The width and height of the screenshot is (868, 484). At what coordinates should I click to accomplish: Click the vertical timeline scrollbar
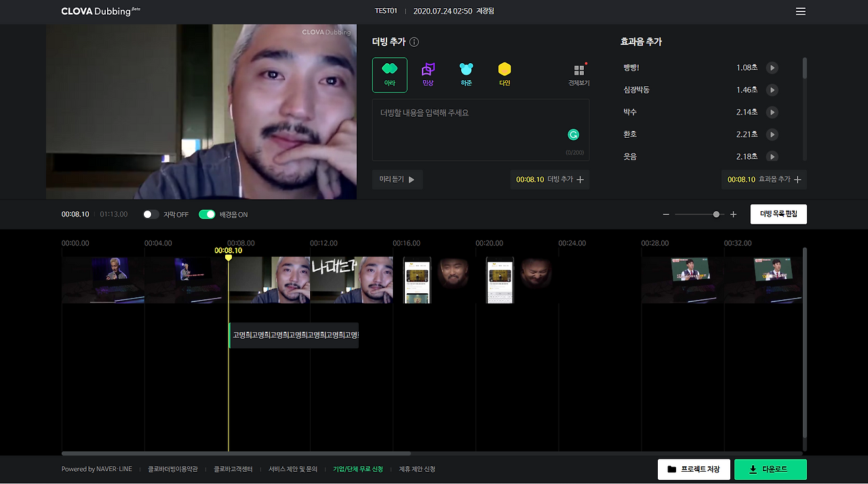click(x=805, y=343)
